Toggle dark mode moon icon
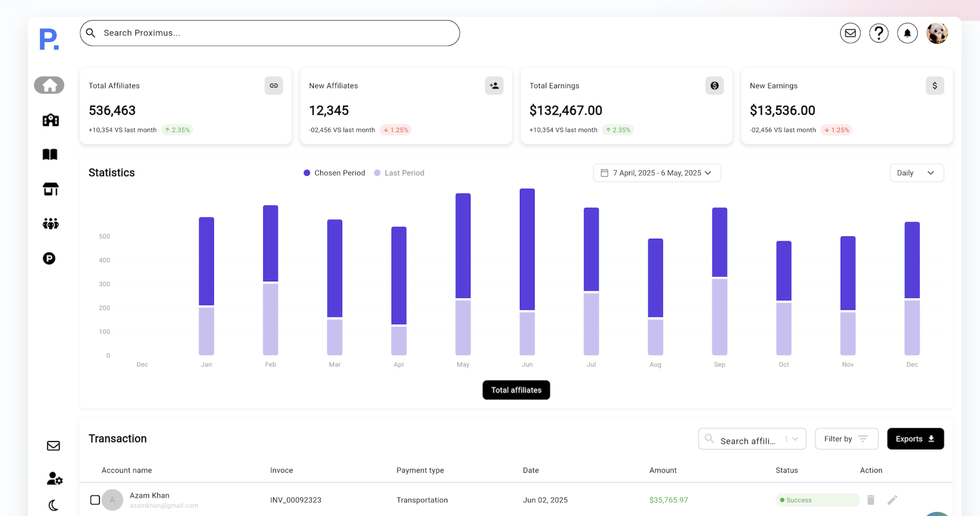Viewport: 980px width, 516px height. coord(54,506)
